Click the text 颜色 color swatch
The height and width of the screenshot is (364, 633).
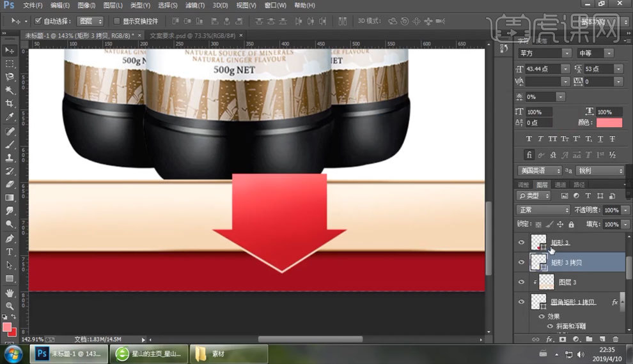point(609,123)
